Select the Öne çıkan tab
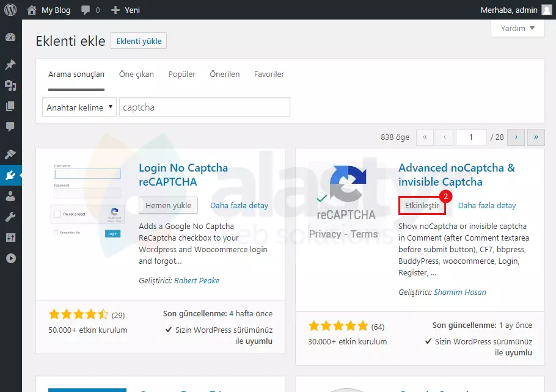Image resolution: width=556 pixels, height=392 pixels. point(136,74)
